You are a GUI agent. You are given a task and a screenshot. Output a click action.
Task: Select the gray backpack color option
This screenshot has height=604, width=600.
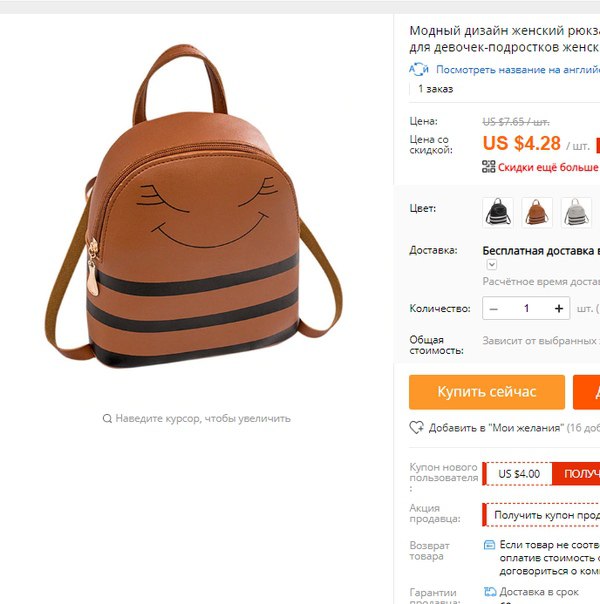(576, 212)
